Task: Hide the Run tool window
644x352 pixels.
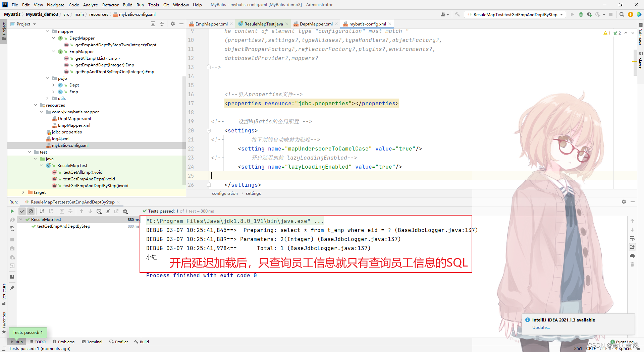Action: (633, 202)
